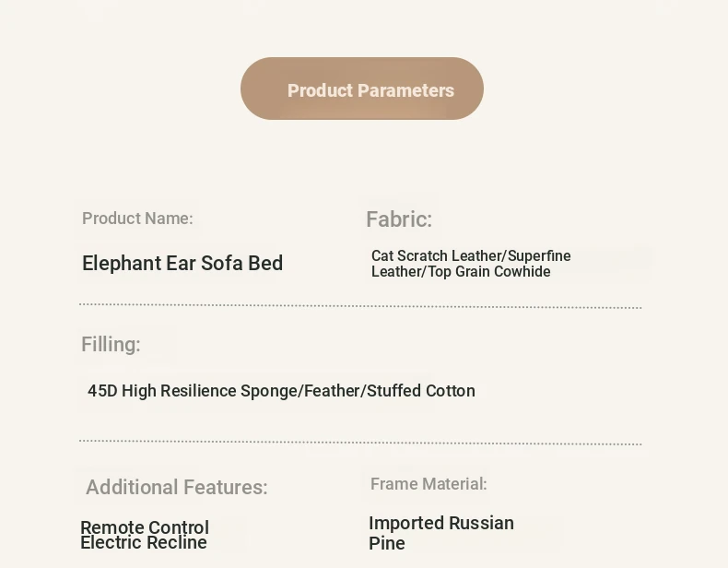
Task: Click the "Filling:" heading
Action: 111,345
